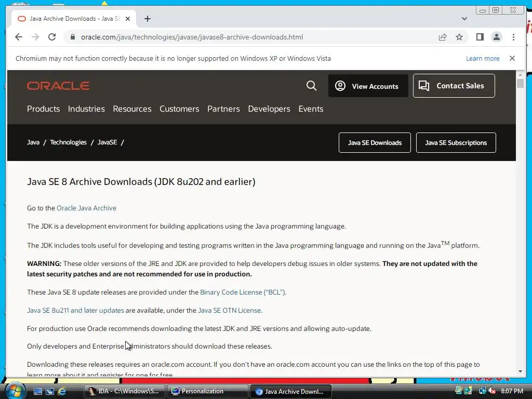
Task: Go forward in browser history
Action: pyautogui.click(x=35, y=37)
